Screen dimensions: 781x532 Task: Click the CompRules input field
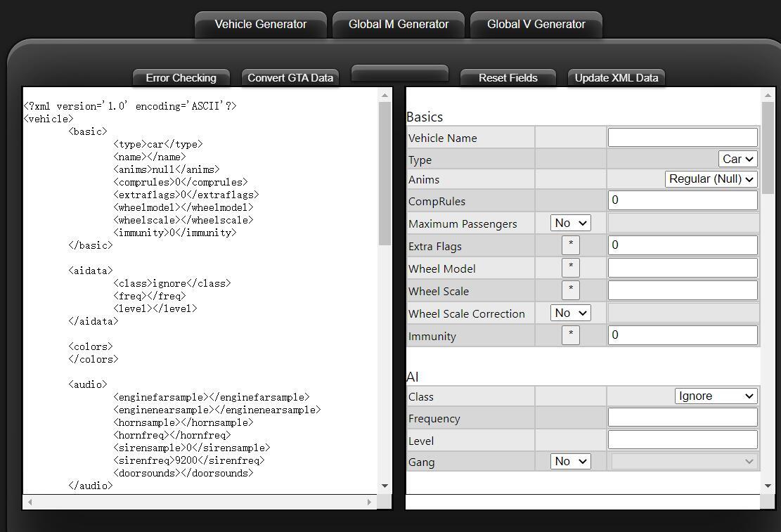tap(683, 200)
